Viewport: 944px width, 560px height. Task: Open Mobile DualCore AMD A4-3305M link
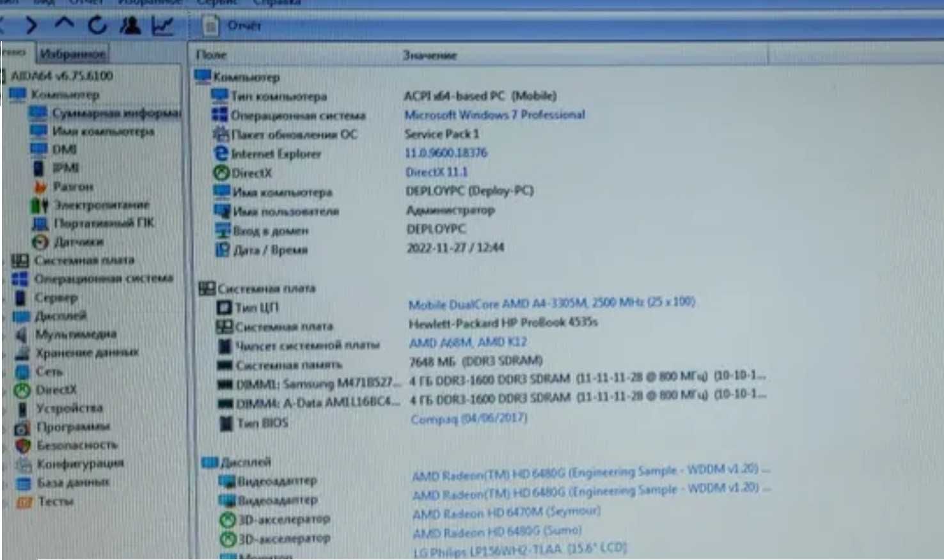(x=551, y=303)
